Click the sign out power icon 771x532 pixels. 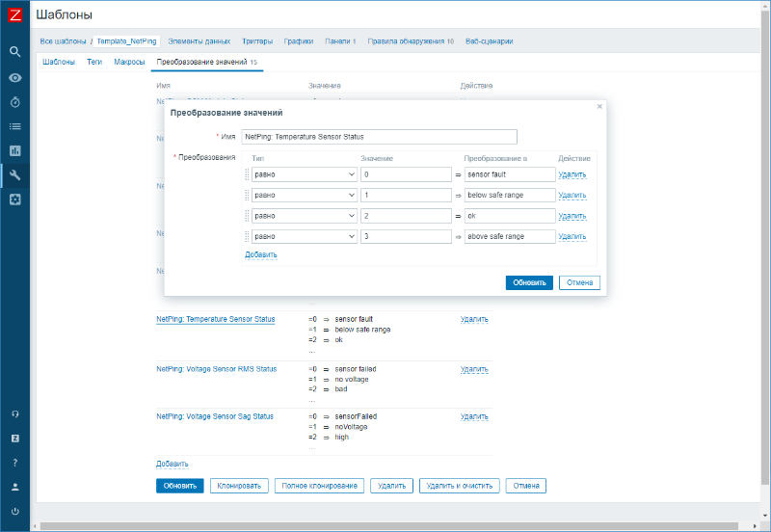point(14,512)
